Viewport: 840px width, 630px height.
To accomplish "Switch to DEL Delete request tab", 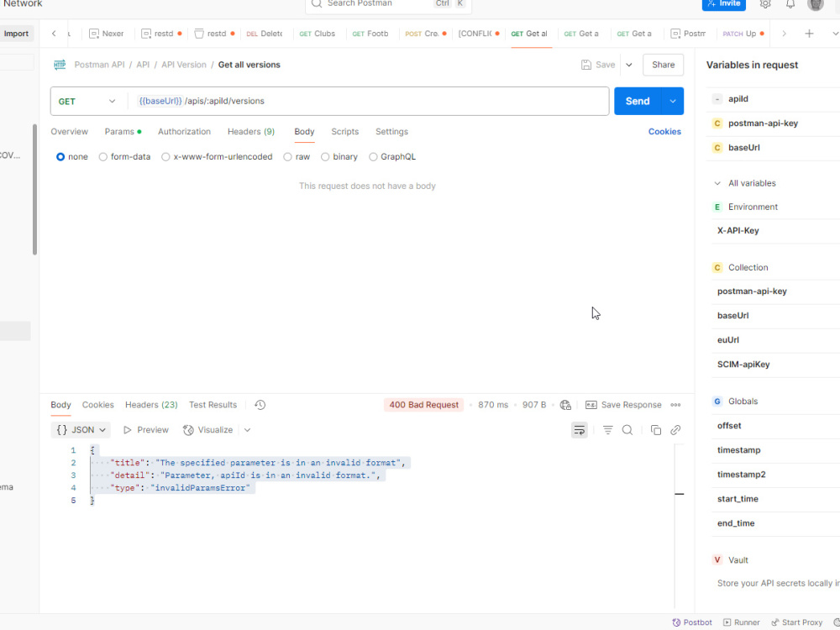I will coord(265,34).
